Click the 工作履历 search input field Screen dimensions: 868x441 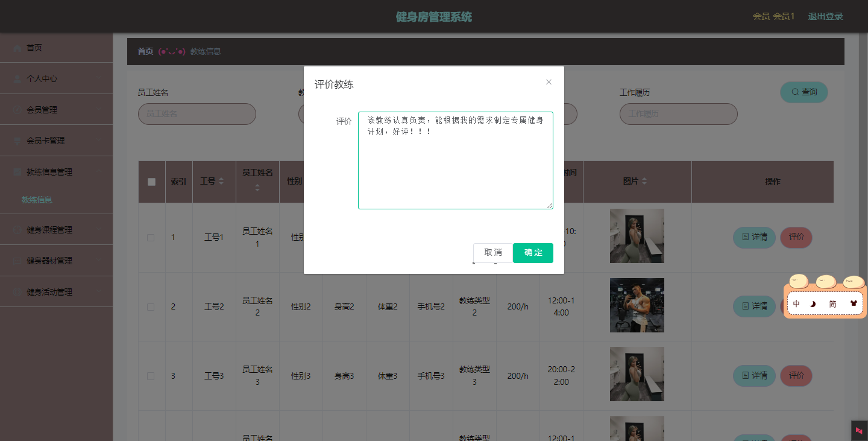point(679,113)
